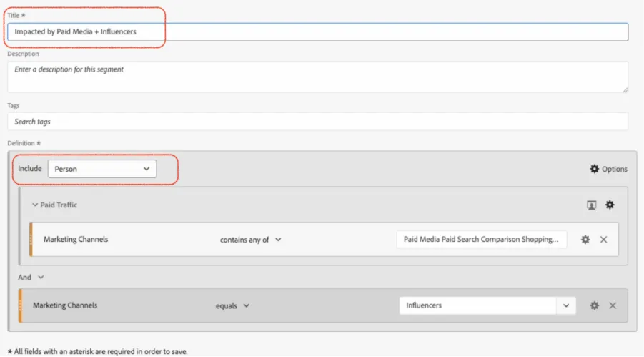This screenshot has width=644, height=357.
Task: Open the gear on the Influencers rule
Action: [594, 305]
